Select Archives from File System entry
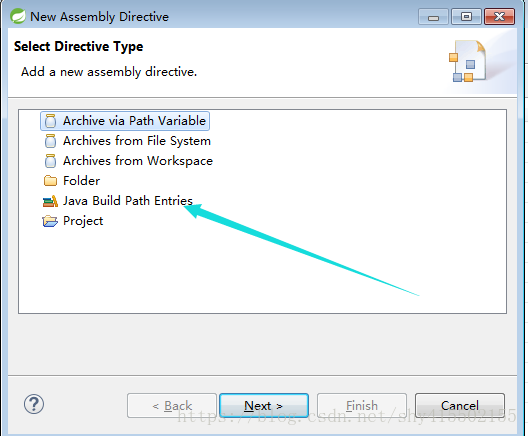The image size is (528, 436). pos(127,141)
